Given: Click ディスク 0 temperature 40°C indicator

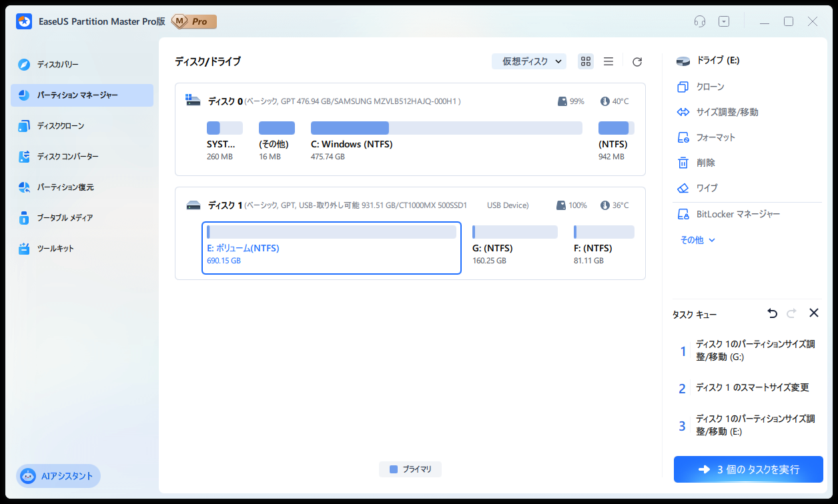Looking at the screenshot, I should pos(614,101).
